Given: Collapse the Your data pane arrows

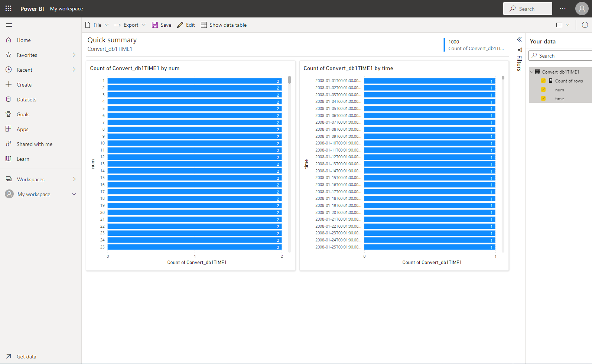Looking at the screenshot, I should pos(519,39).
